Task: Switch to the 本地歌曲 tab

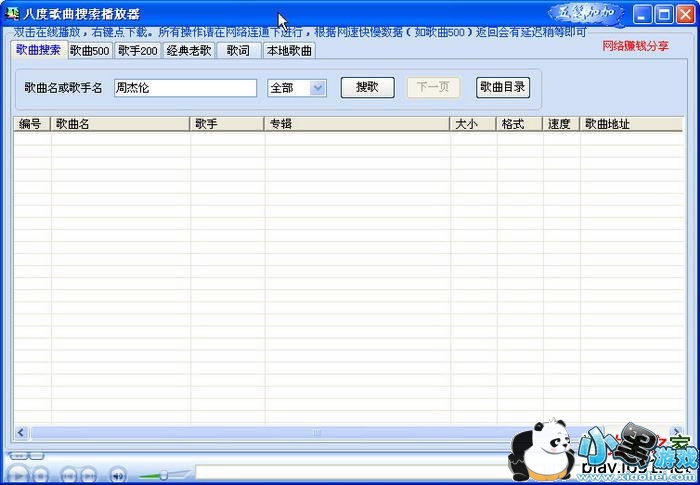Action: pyautogui.click(x=289, y=50)
